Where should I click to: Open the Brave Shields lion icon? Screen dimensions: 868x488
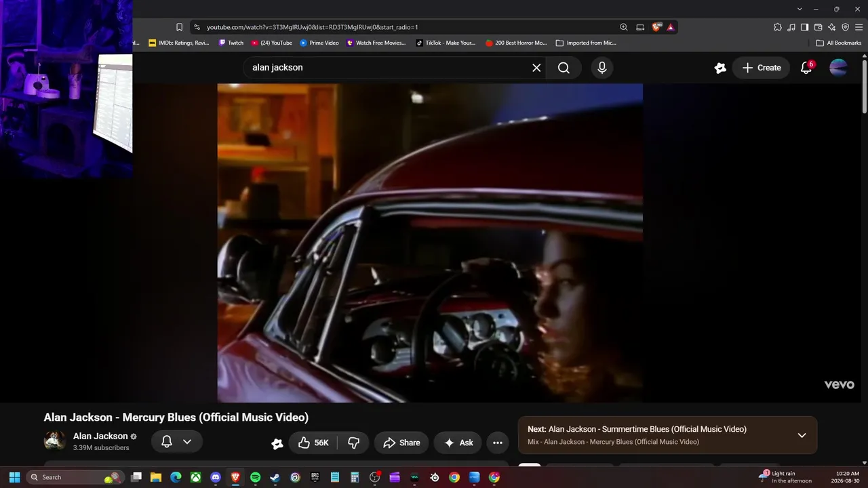click(656, 27)
